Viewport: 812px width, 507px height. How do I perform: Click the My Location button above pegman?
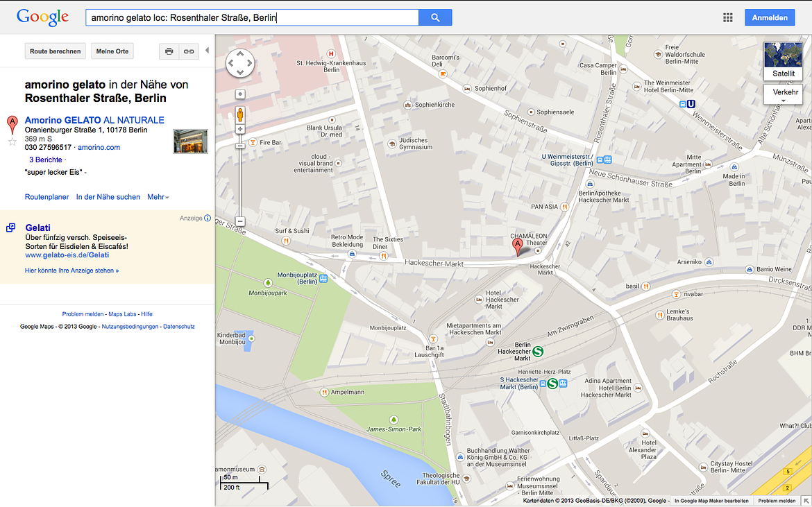[x=240, y=94]
